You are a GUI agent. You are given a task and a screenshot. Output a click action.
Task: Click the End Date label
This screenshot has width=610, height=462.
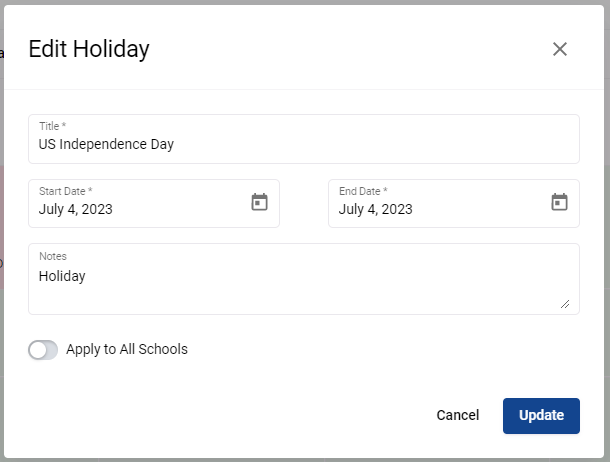(x=363, y=191)
